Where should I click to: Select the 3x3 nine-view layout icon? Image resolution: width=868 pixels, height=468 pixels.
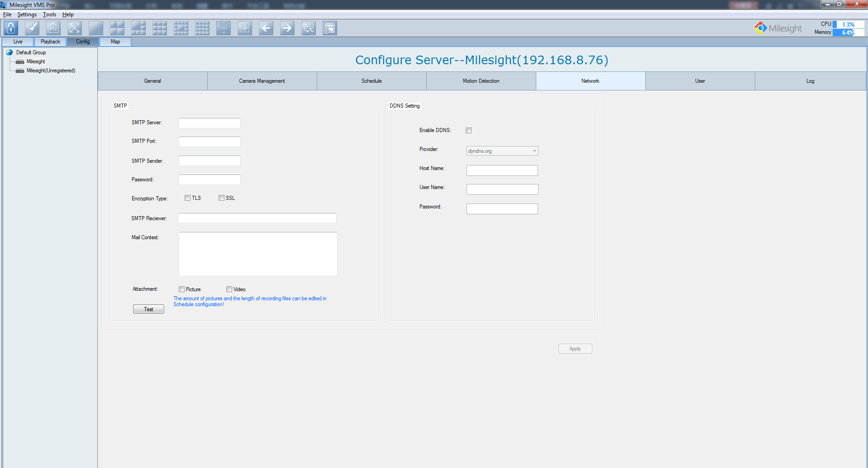pos(160,28)
